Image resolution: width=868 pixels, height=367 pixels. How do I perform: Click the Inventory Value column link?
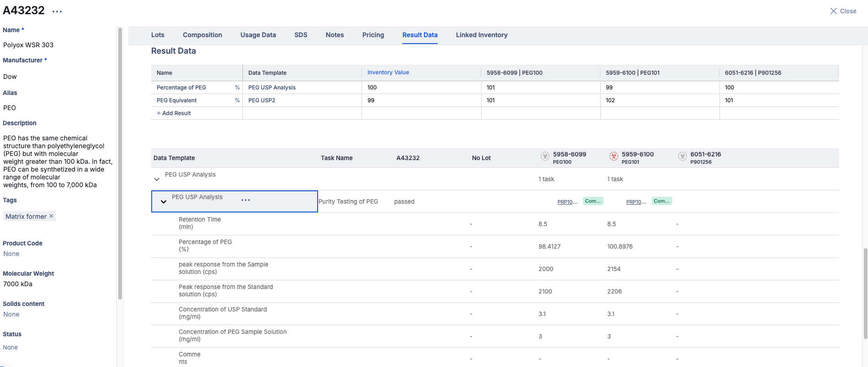click(x=388, y=72)
